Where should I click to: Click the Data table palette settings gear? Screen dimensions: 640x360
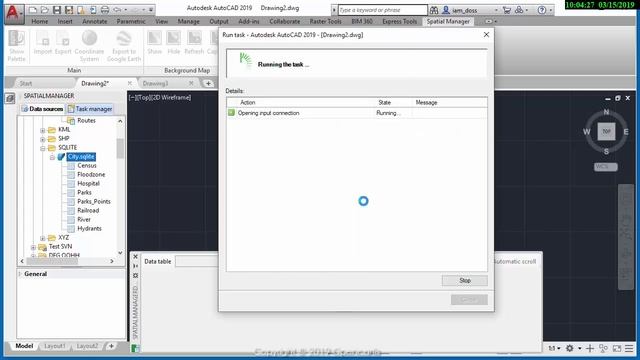coord(136,276)
